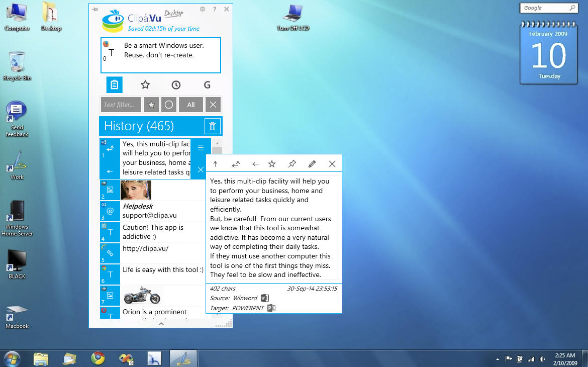Click the left arrow on clip 1
Screen dimensions: 588x367
point(110,171)
